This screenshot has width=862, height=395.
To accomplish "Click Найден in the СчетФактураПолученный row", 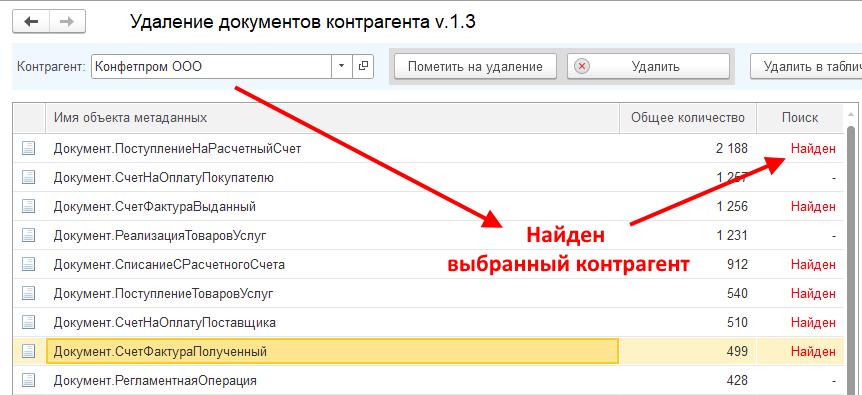I will coord(813,352).
